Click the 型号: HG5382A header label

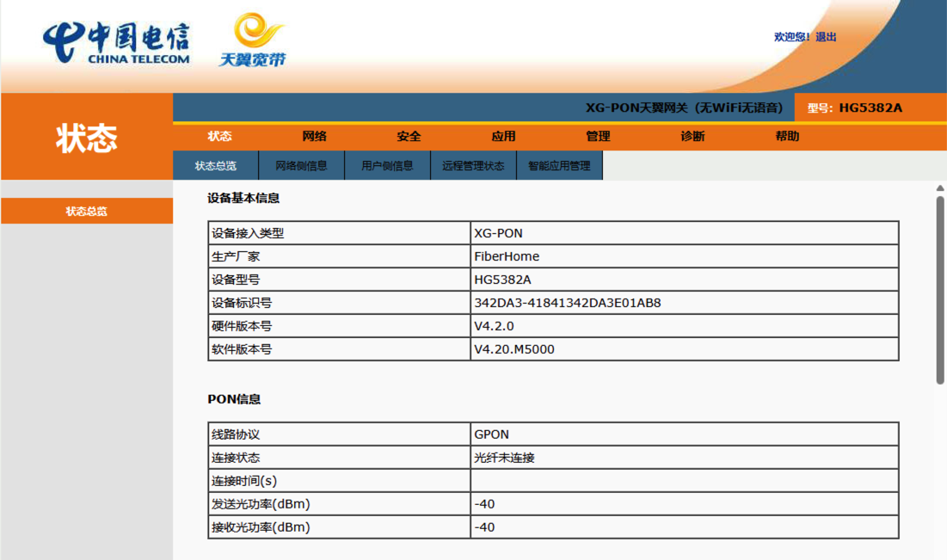click(855, 108)
